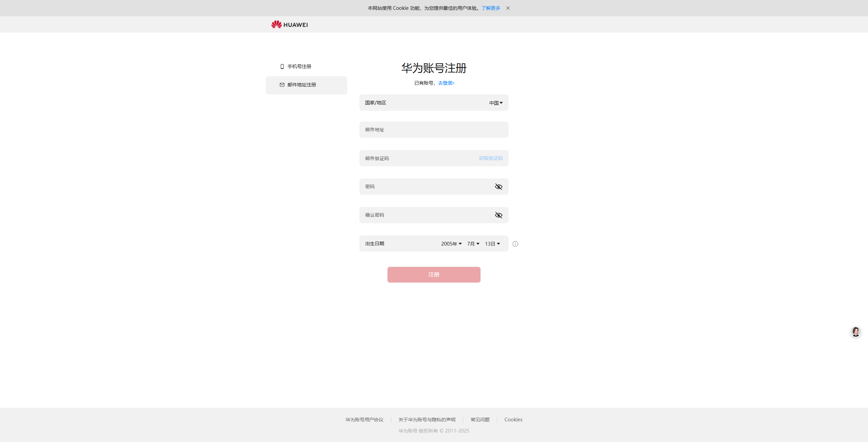Click info icon beside 出生日期
Screen dimensions: 868x442
[515, 244]
